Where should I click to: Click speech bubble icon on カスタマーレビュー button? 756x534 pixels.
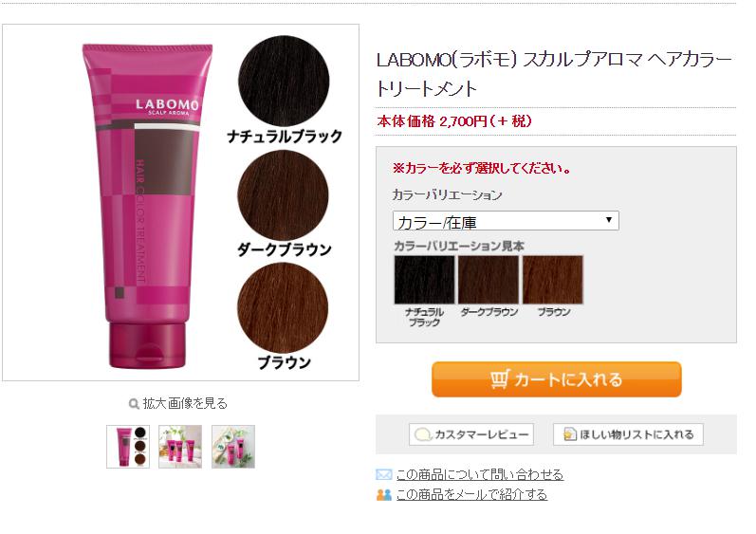(x=423, y=434)
